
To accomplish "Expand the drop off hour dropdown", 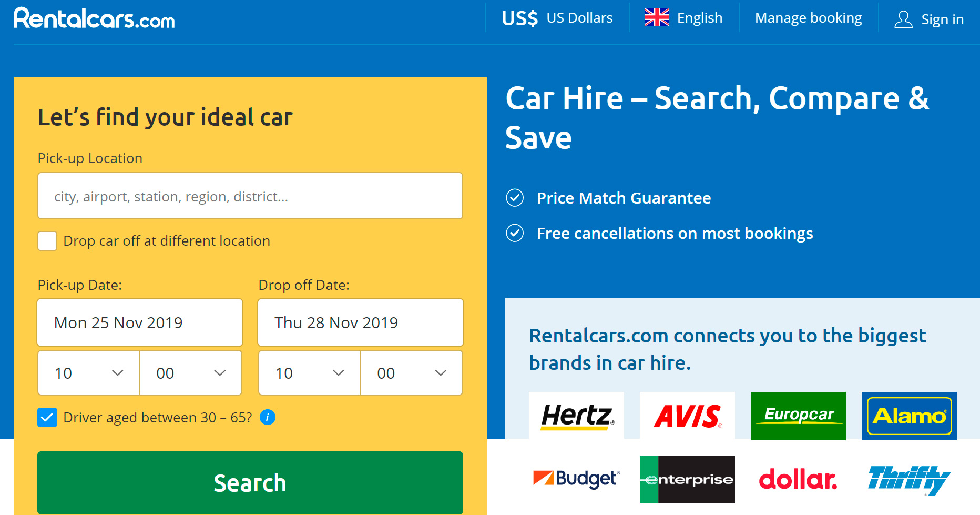I will [309, 373].
